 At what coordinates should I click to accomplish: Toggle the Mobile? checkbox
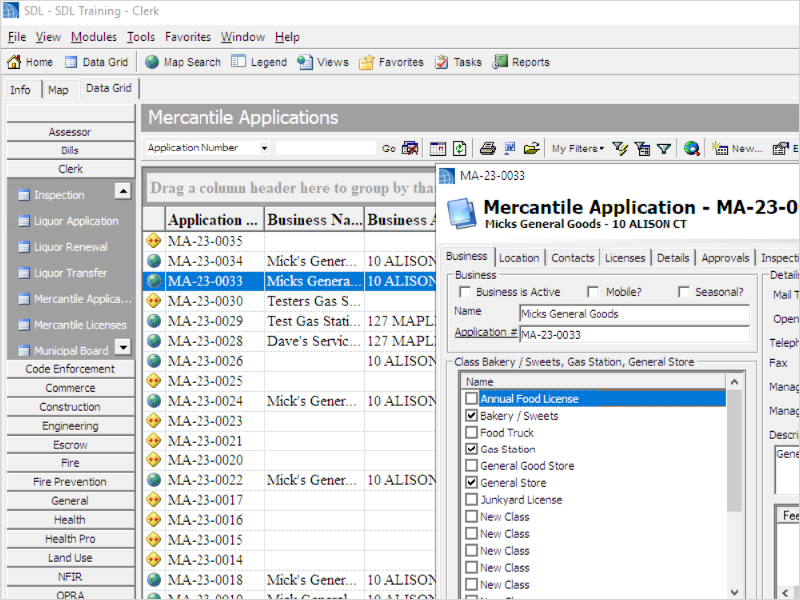click(x=593, y=292)
